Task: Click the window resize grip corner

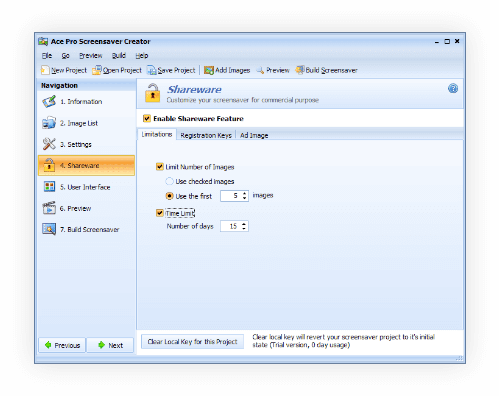Action: coord(459,358)
